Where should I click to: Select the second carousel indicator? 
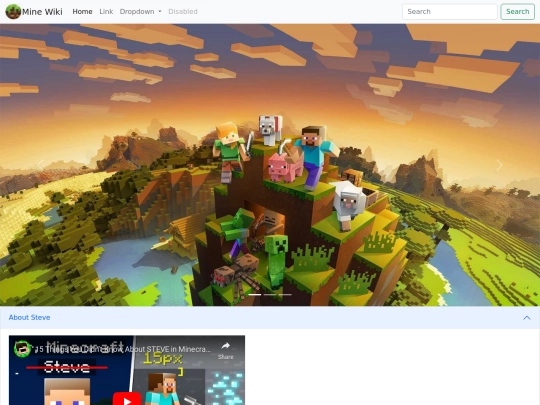point(270,295)
